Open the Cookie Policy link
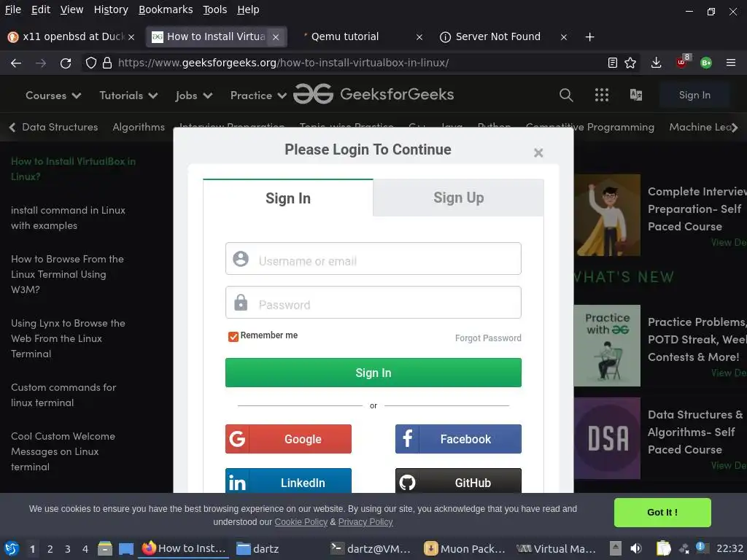The height and width of the screenshot is (560, 747). tap(301, 522)
